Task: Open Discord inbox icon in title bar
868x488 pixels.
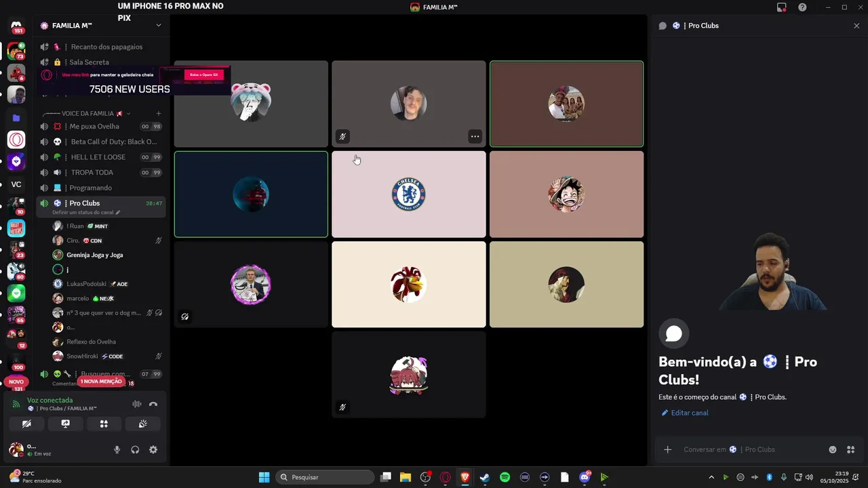Action: (782, 7)
